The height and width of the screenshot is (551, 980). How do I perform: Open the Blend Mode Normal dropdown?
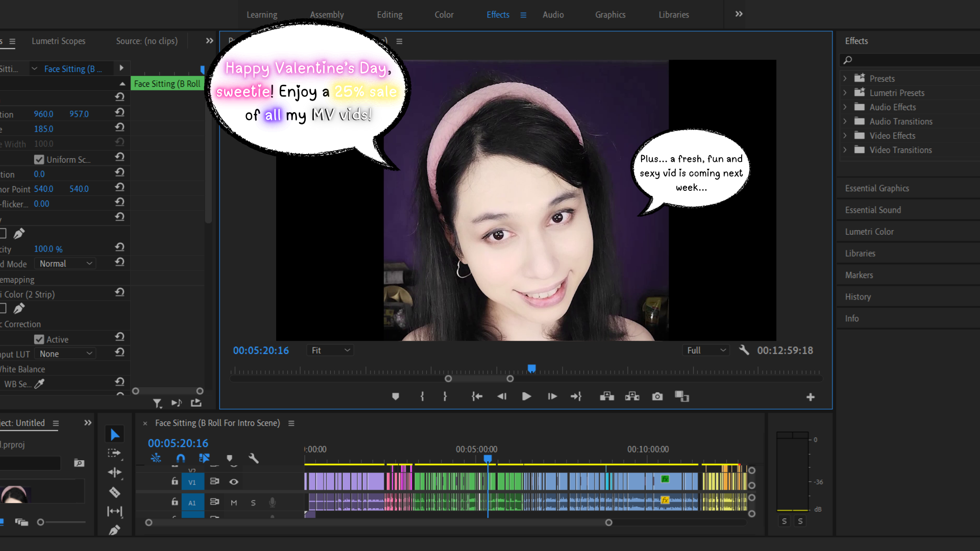(65, 264)
